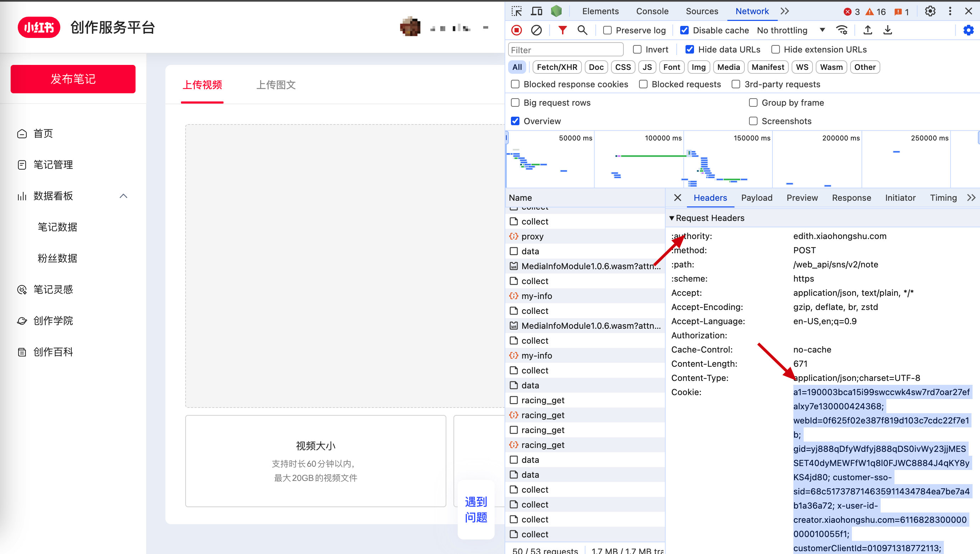Filter requests by JS type
Viewport: 980px width, 554px height.
[x=647, y=67]
